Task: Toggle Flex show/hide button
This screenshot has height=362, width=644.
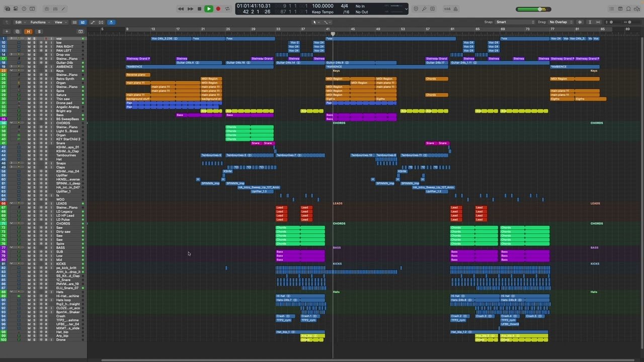Action: click(101, 22)
